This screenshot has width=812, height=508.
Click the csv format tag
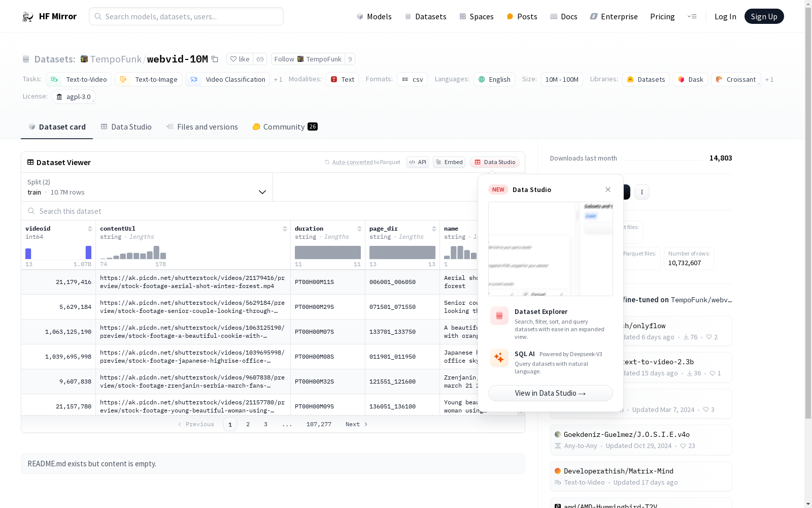pyautogui.click(x=412, y=79)
